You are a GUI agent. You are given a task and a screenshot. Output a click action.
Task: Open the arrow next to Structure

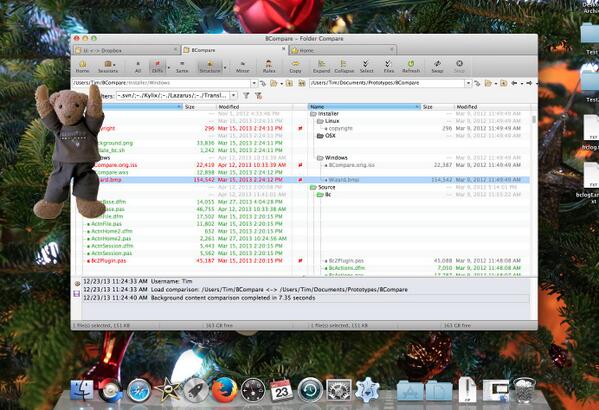point(225,68)
